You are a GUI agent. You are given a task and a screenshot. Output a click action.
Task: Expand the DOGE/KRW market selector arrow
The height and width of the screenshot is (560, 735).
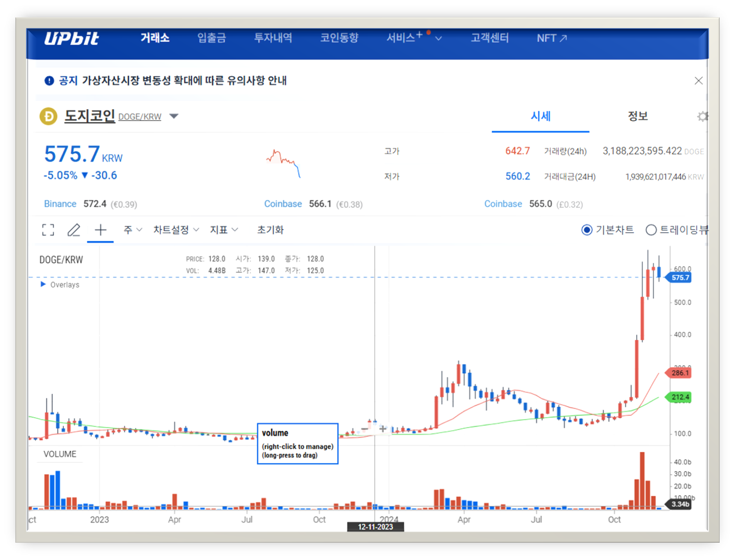pos(174,117)
